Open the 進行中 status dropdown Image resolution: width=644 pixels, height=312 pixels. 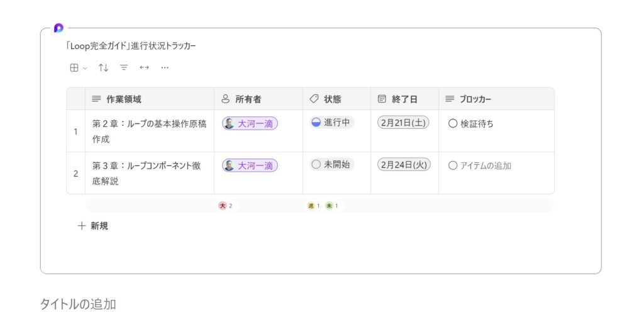pyautogui.click(x=332, y=123)
